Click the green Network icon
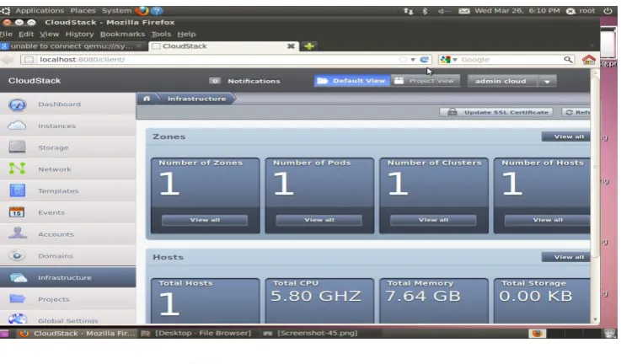This screenshot has width=621, height=364. [17, 169]
